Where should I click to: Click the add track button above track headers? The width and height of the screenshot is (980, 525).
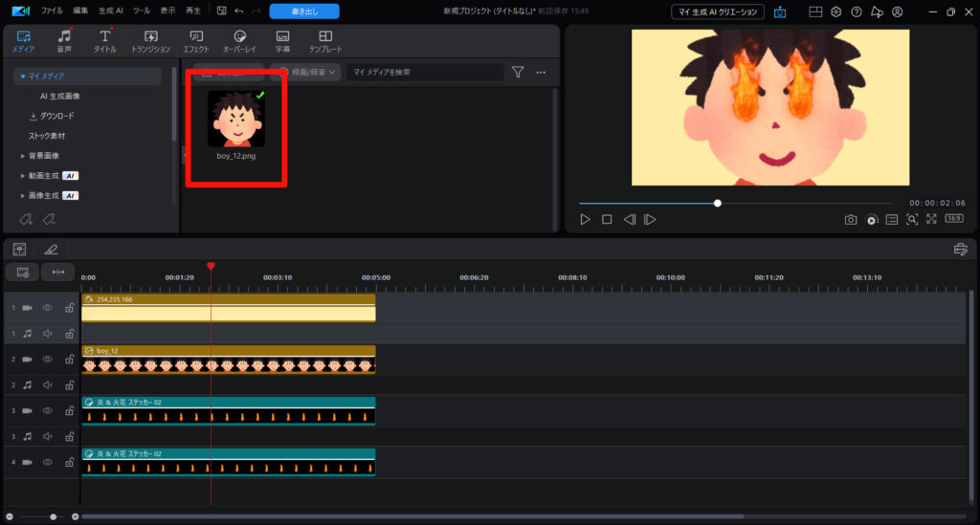[22, 273]
